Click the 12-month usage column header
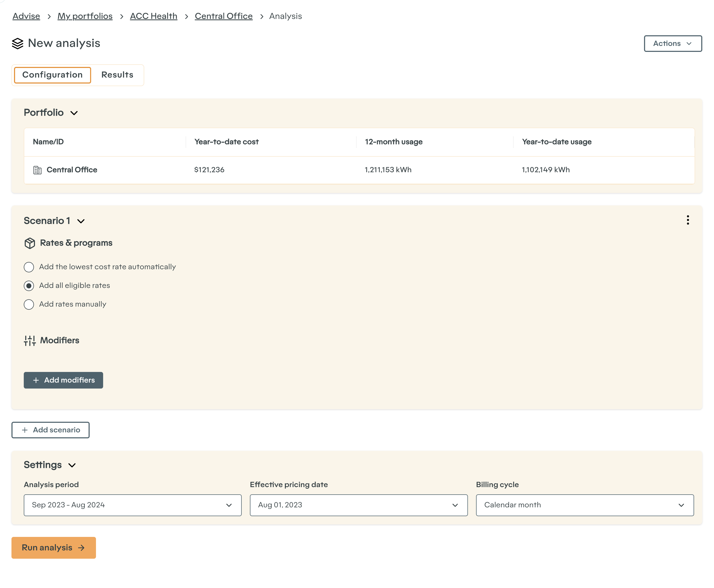 [393, 142]
